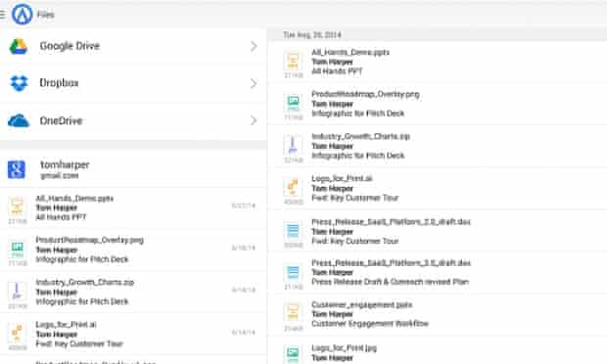Open Logo_for_Print.ai under tomharper
607x364 pixels.
pos(133,335)
